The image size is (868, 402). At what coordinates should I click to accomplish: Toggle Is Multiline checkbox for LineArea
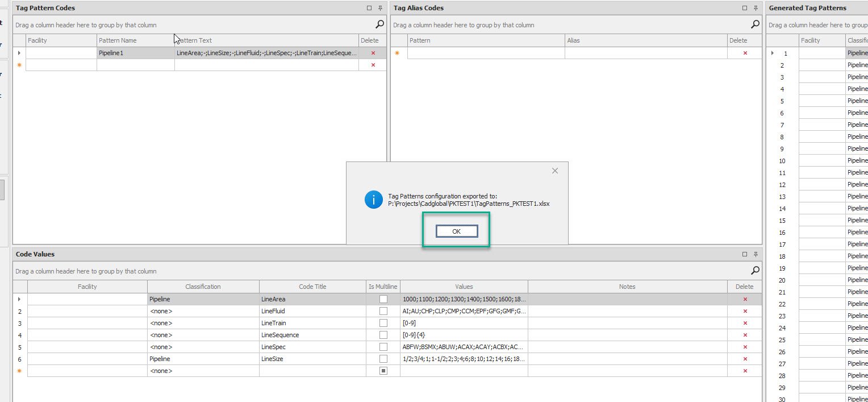click(383, 299)
